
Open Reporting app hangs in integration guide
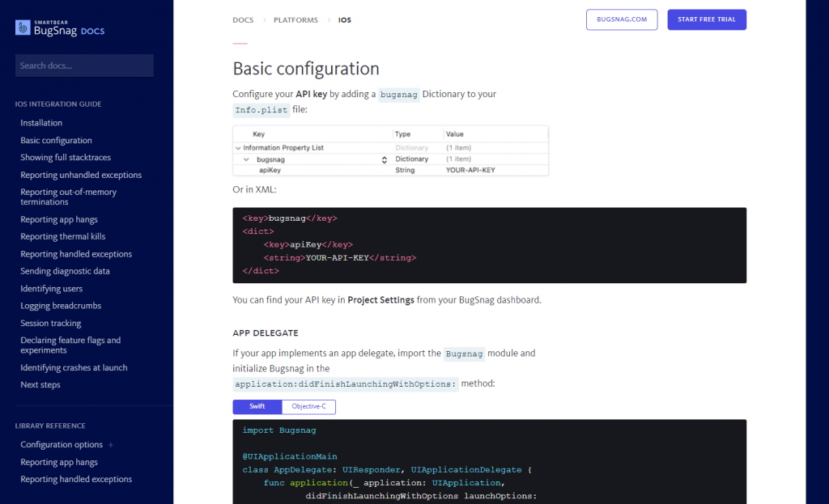59,219
